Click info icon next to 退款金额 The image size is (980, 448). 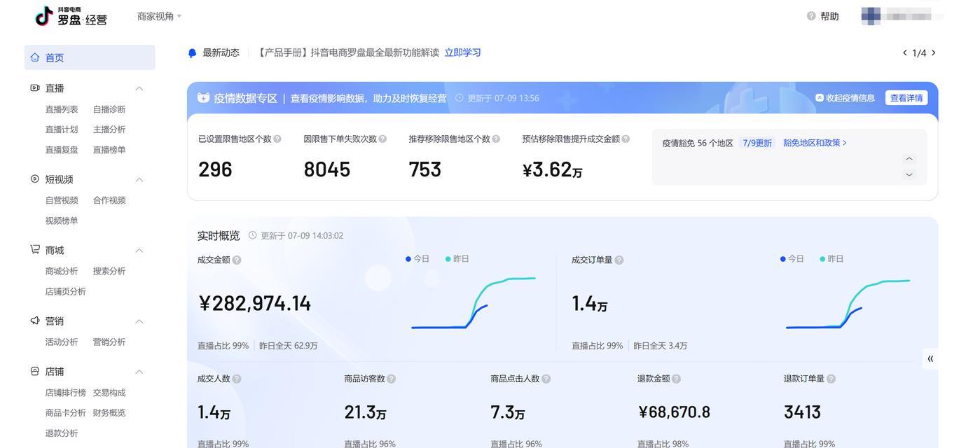click(x=677, y=379)
